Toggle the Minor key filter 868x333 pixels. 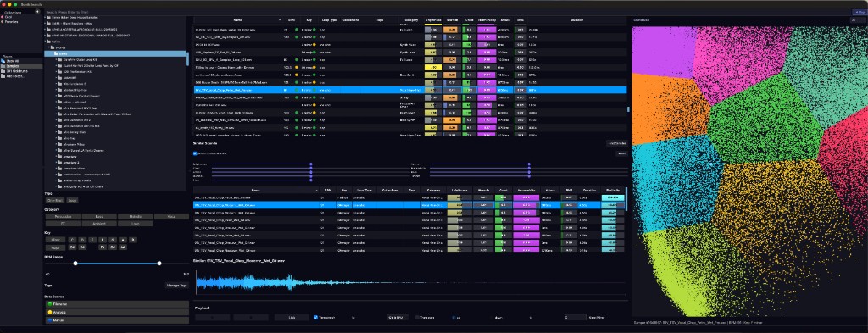point(55,240)
